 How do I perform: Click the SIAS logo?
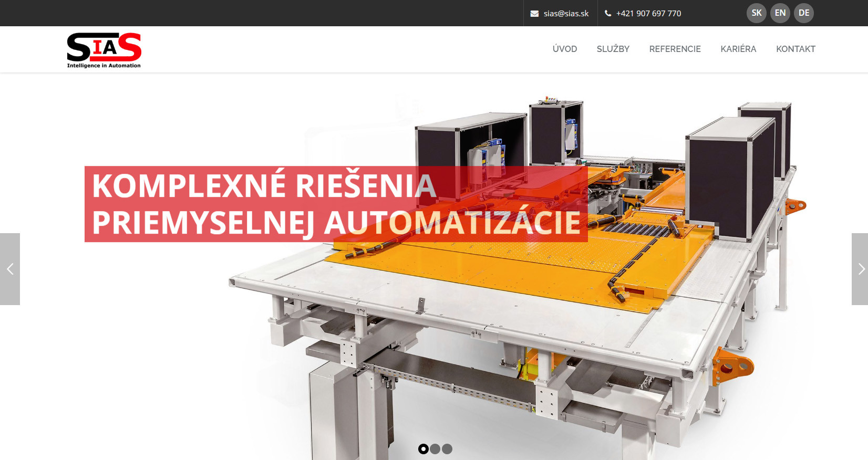(x=104, y=50)
